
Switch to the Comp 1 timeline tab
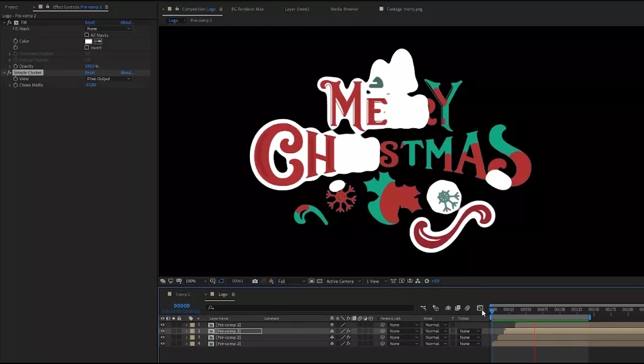pyautogui.click(x=182, y=294)
